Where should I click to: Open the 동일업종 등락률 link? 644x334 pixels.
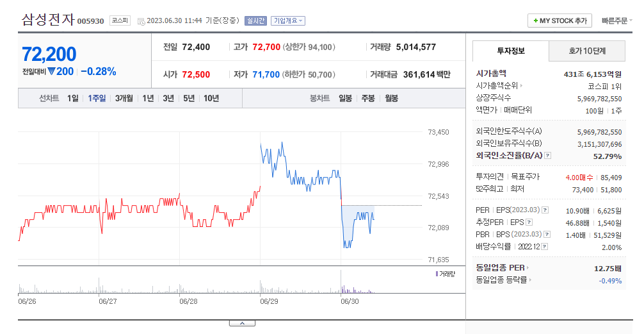[504, 280]
